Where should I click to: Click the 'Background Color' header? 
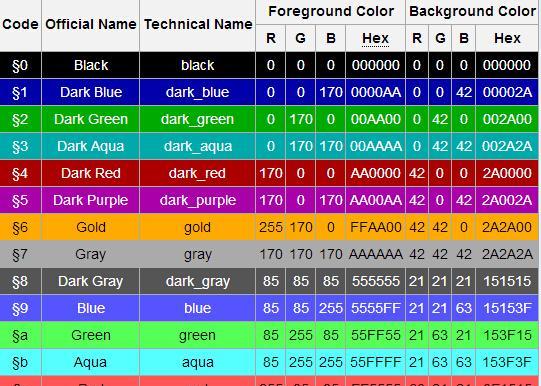tap(472, 12)
